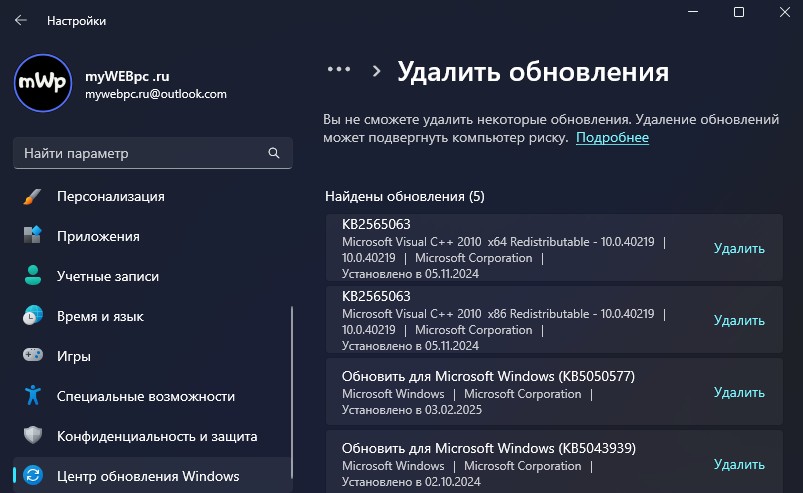The height and width of the screenshot is (493, 803).
Task: Click Удалить for update KB5050577
Action: point(739,393)
